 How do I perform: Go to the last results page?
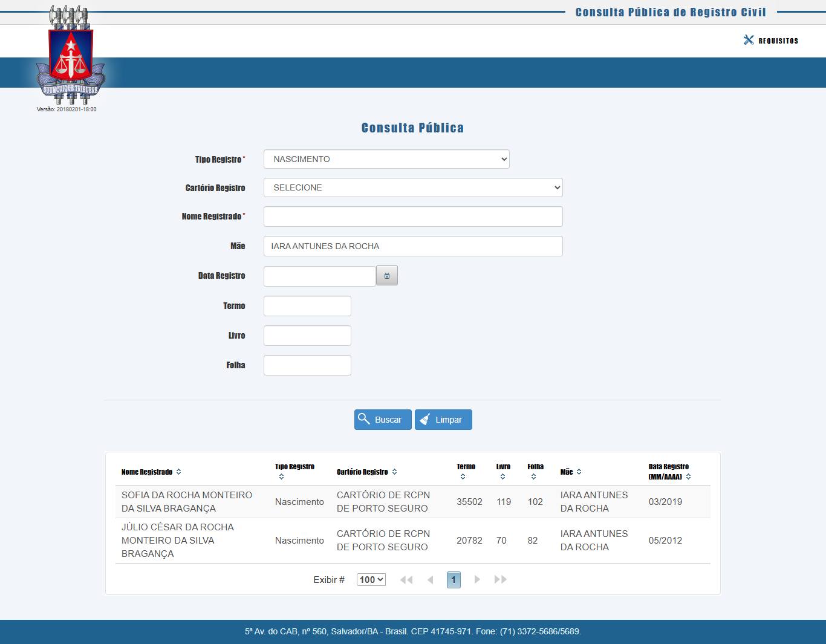(x=500, y=579)
